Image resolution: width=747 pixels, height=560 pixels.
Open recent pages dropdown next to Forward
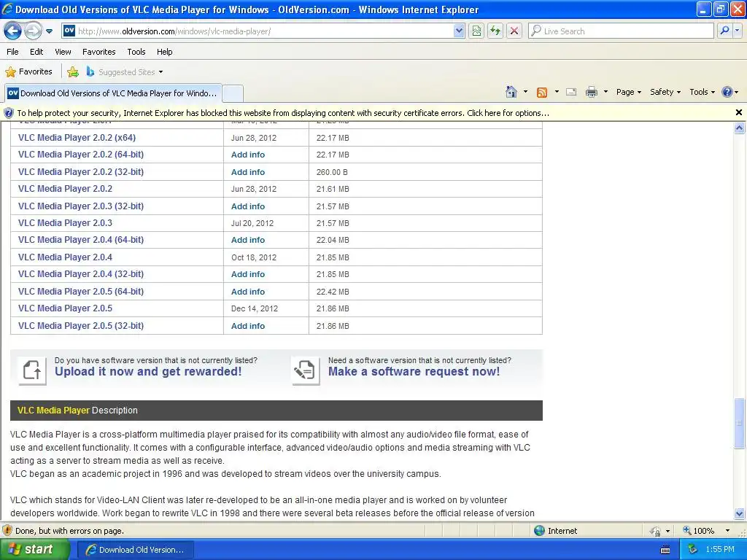49,31
